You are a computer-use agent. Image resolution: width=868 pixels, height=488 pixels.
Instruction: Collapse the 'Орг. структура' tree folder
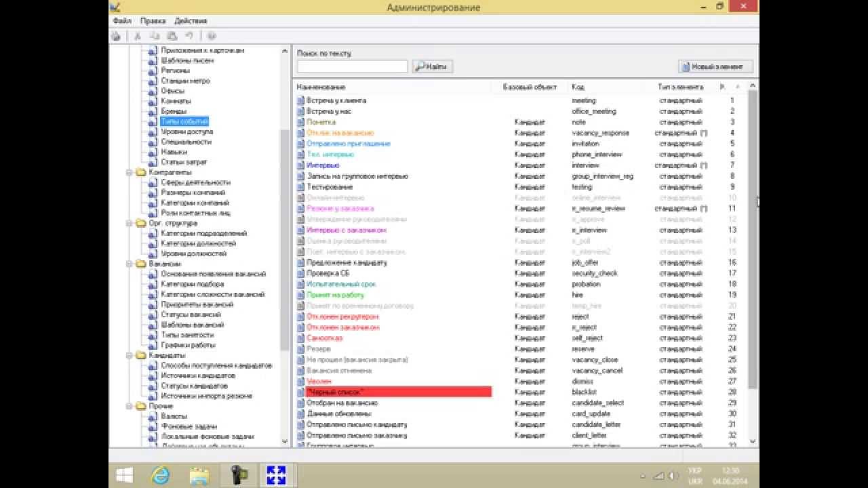[x=130, y=223]
